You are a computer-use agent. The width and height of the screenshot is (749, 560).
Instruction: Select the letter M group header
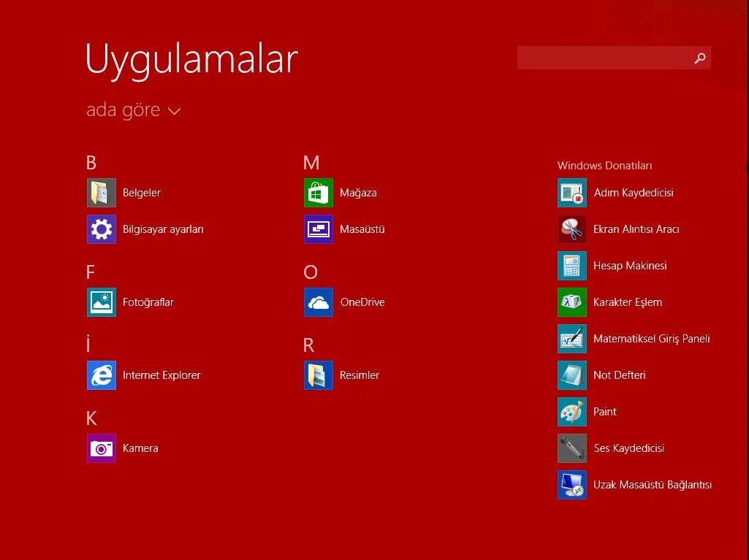[311, 163]
